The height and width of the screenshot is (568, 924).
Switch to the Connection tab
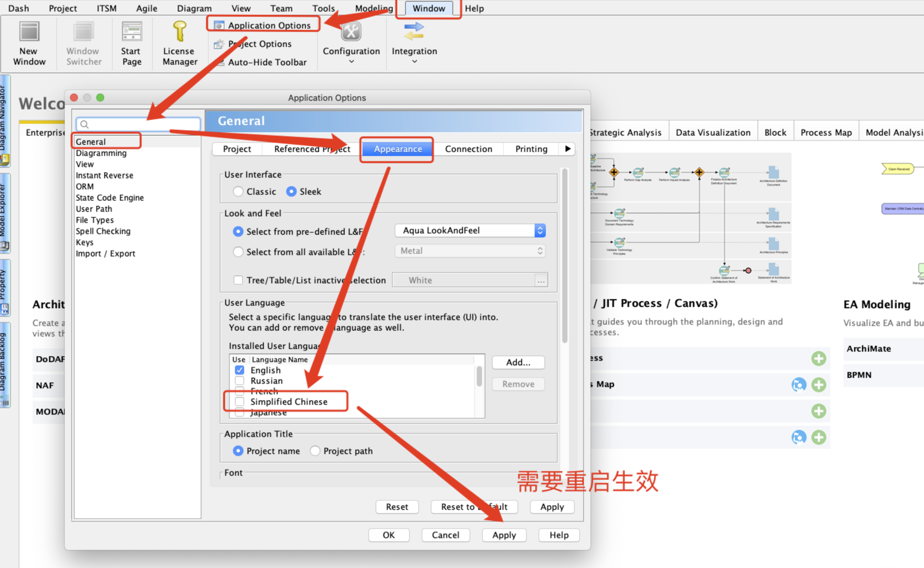[468, 149]
